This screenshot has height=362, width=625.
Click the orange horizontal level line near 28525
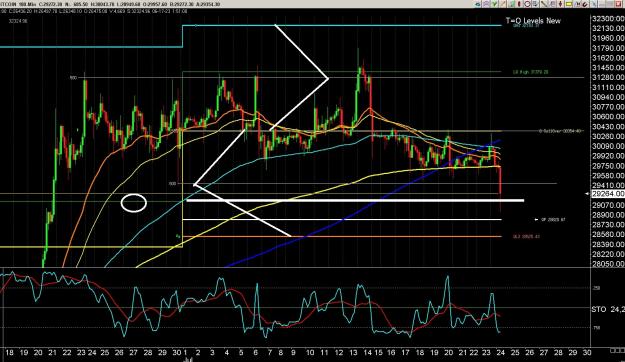coord(342,236)
